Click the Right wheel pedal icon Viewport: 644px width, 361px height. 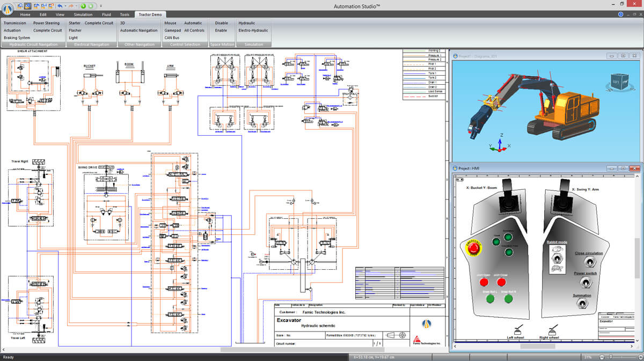click(554, 330)
